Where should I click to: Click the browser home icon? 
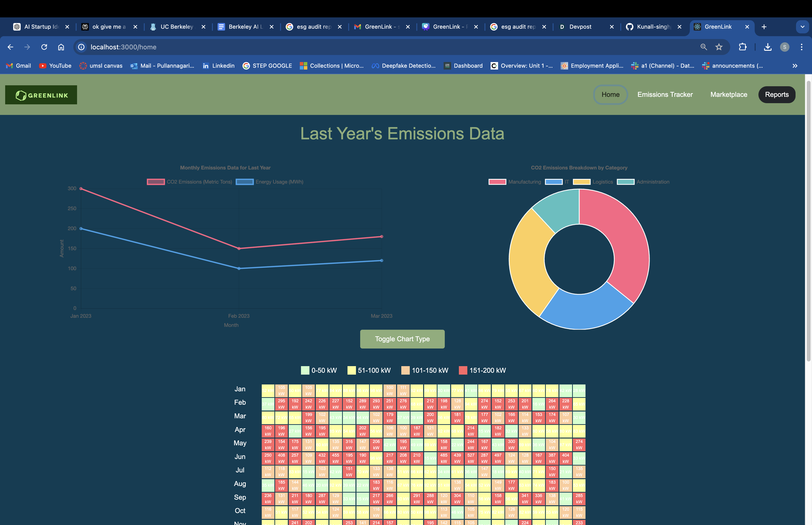coord(61,47)
